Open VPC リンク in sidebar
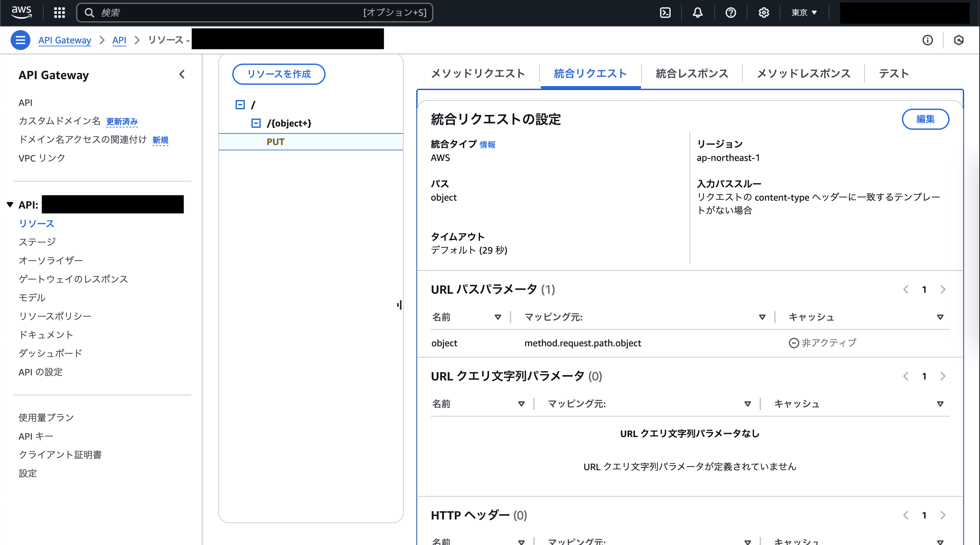 point(42,158)
